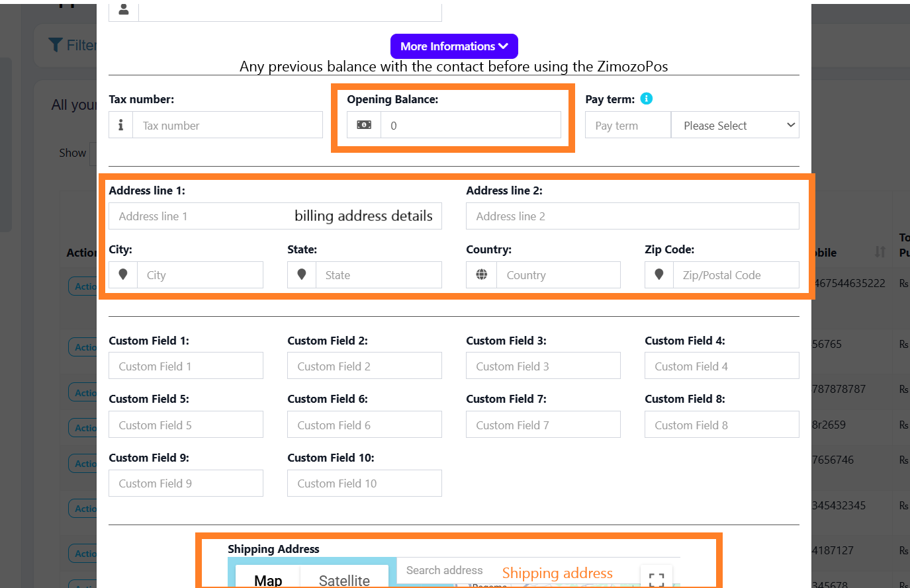Click the Zip/Postal Code field

pos(735,275)
